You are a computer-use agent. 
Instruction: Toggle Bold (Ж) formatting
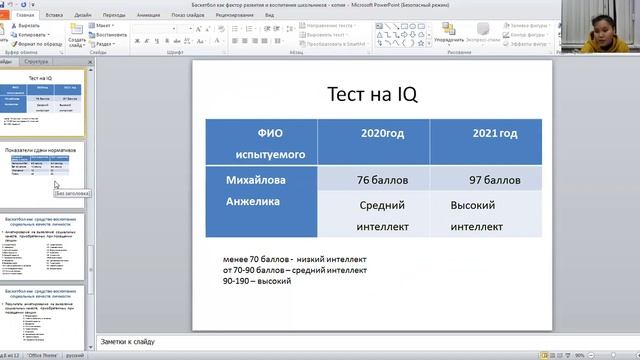137,41
